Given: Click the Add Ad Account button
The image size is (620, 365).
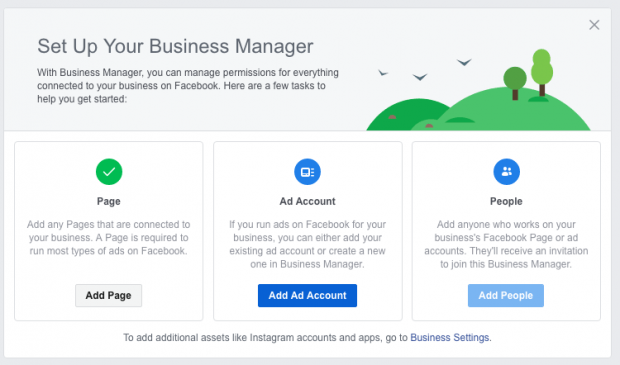Looking at the screenshot, I should point(307,295).
